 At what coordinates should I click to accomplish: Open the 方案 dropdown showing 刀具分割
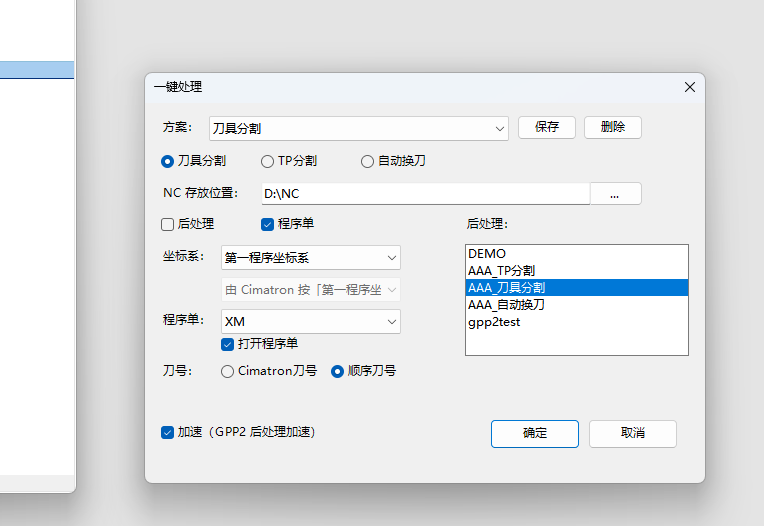pos(359,129)
